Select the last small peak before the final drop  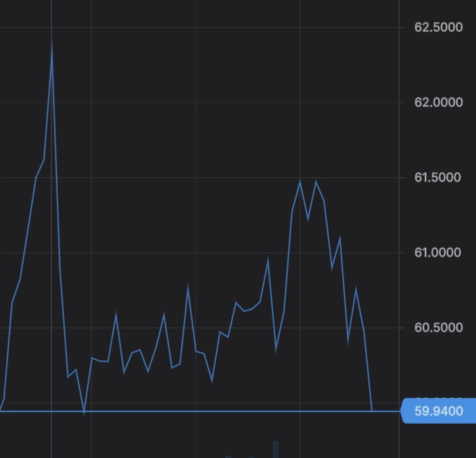coord(356,288)
